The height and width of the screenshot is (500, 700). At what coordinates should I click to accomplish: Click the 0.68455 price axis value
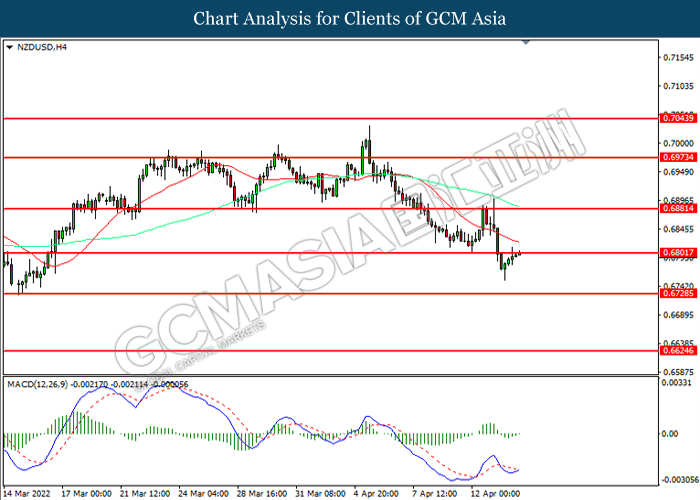pos(679,229)
